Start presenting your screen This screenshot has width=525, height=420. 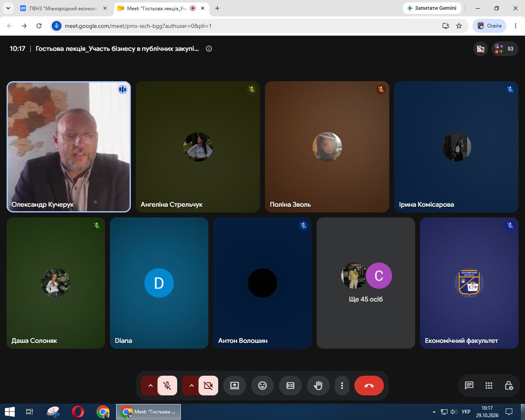[x=235, y=386]
